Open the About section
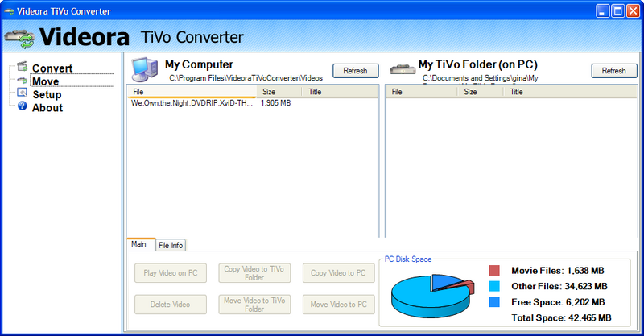This screenshot has height=336, width=644. click(x=47, y=108)
